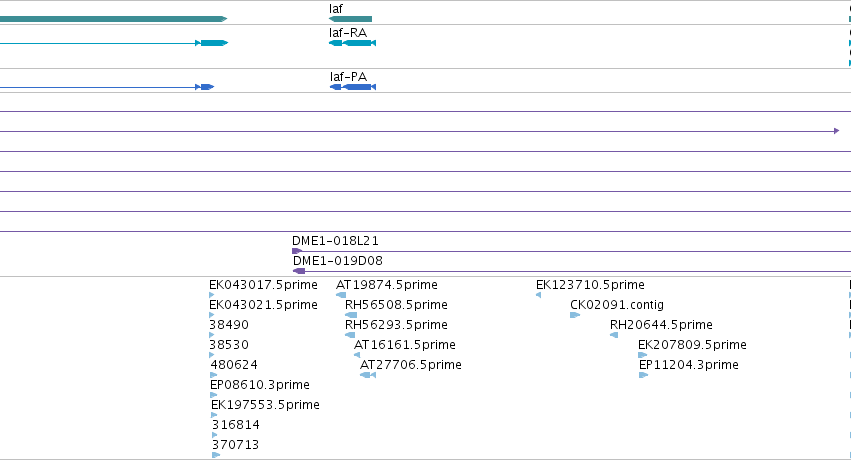
Task: Click the EK207809.5prime EST glyph
Action: pyautogui.click(x=643, y=355)
